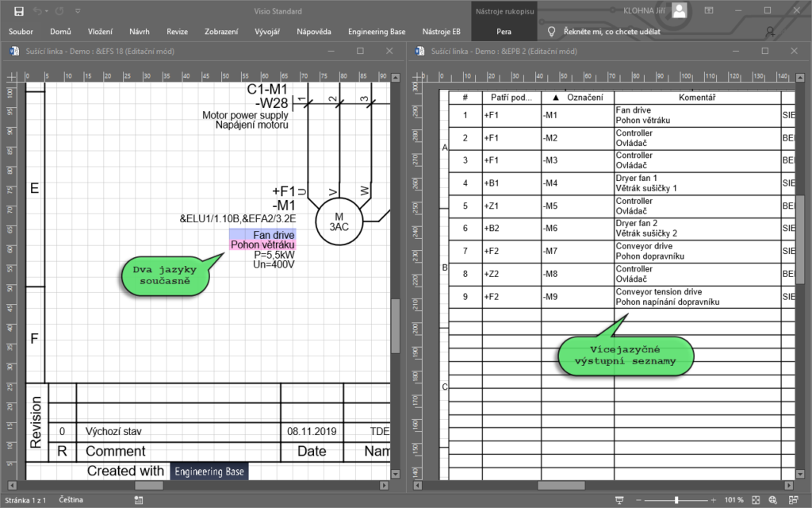Click the zoom slider handle
Image resolution: width=812 pixels, height=508 pixels.
pos(676,499)
